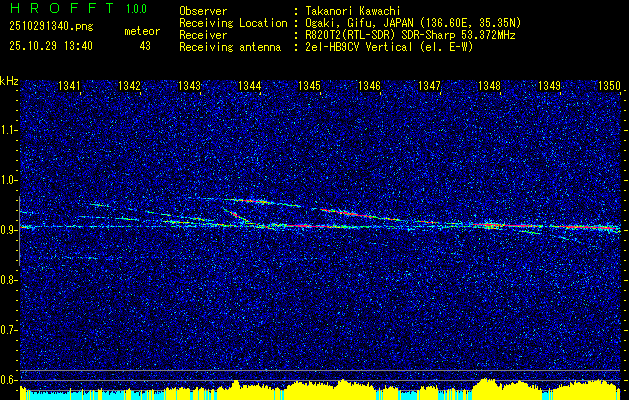Click the filename 2510291340.png
Screen dimensions: 629x400
tap(51, 26)
